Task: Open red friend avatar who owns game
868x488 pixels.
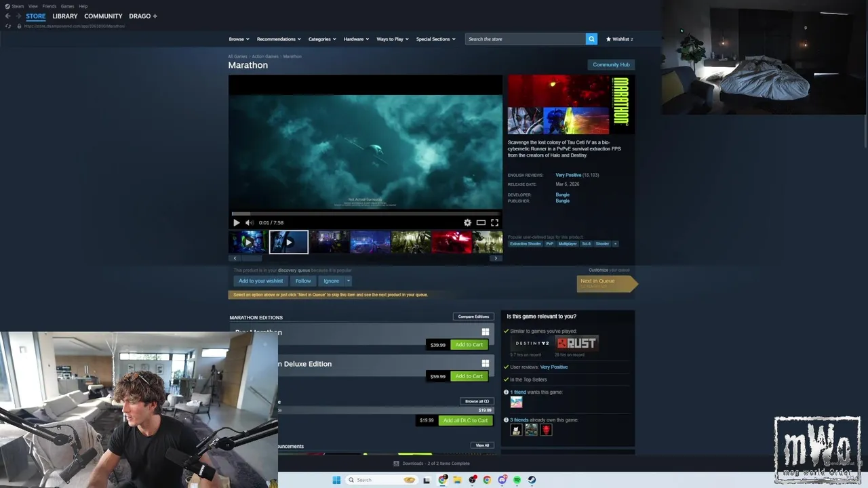Action: [x=546, y=430]
